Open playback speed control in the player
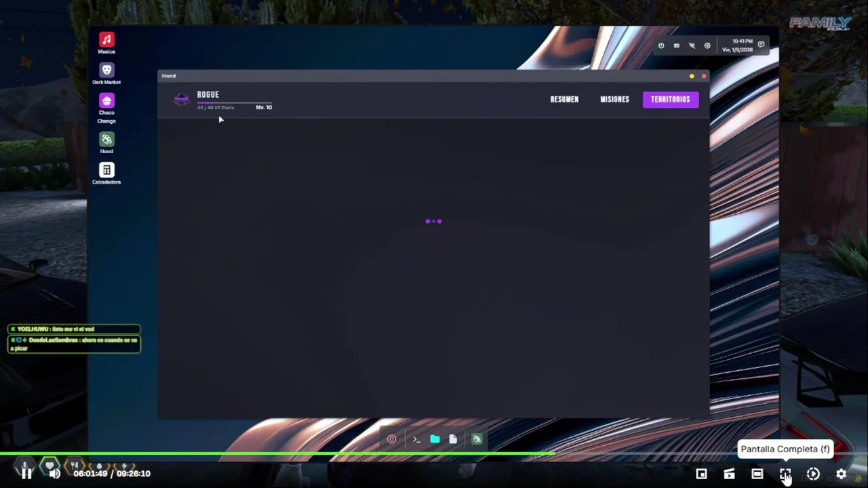 pyautogui.click(x=813, y=474)
